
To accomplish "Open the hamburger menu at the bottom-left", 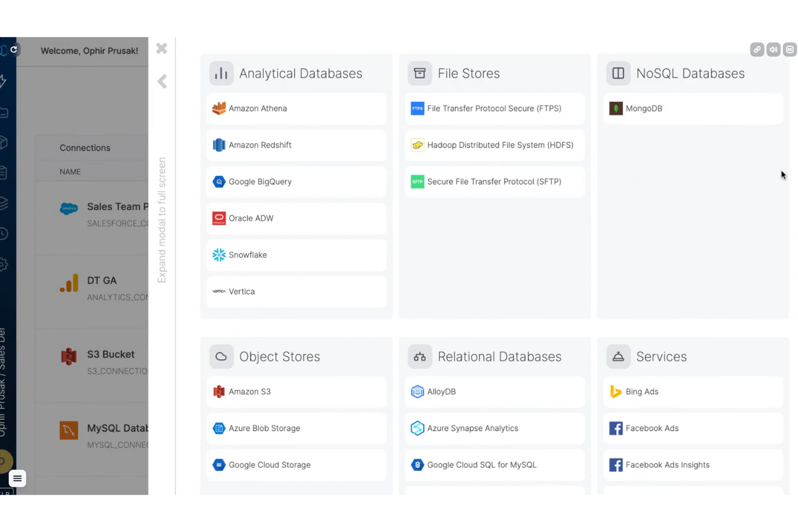I will (x=17, y=478).
